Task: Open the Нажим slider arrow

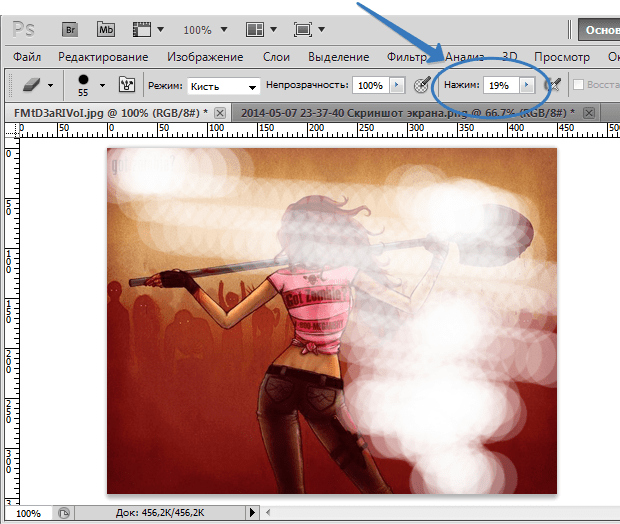Action: click(527, 85)
